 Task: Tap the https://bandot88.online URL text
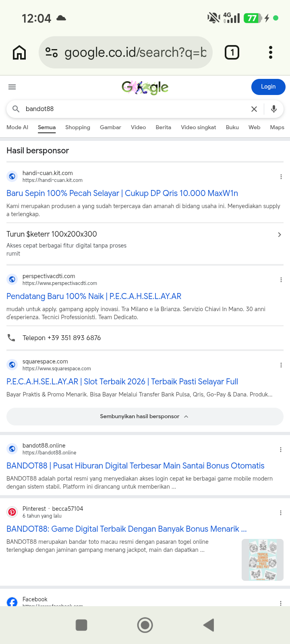pos(49,453)
